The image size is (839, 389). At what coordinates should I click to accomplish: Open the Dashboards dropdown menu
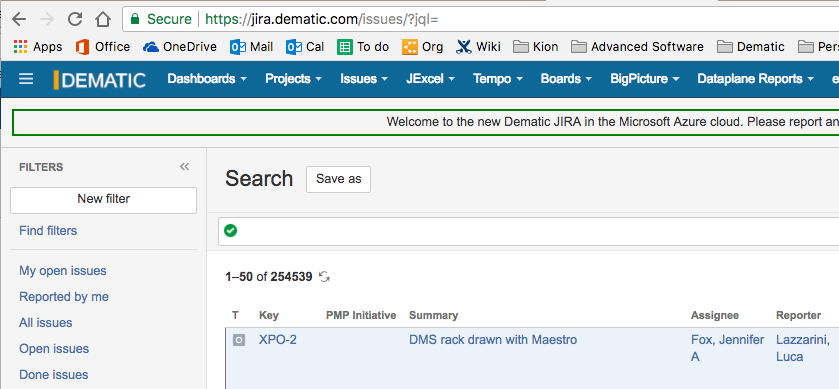point(207,79)
